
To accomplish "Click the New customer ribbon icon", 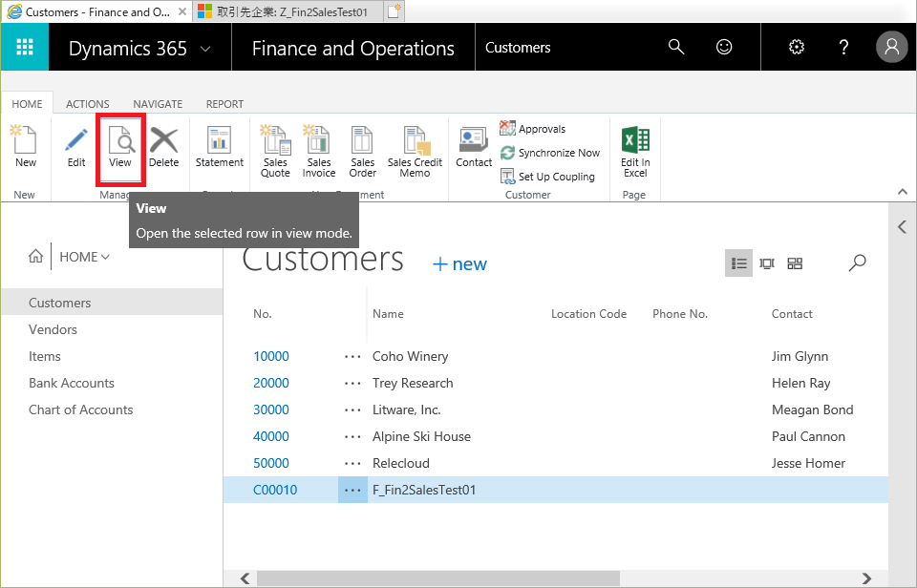I will coord(25,146).
